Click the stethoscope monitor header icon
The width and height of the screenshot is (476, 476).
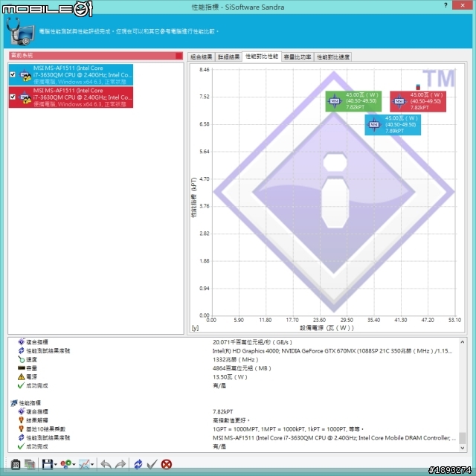pyautogui.click(x=20, y=31)
